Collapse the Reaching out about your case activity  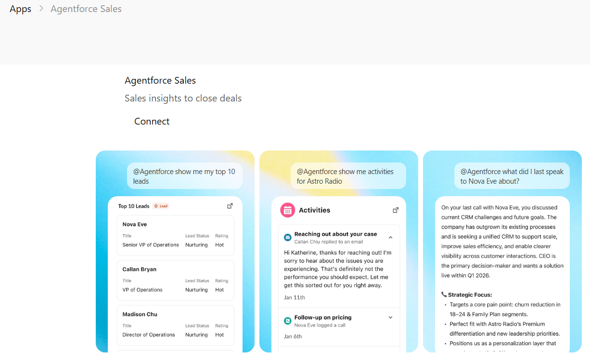390,237
